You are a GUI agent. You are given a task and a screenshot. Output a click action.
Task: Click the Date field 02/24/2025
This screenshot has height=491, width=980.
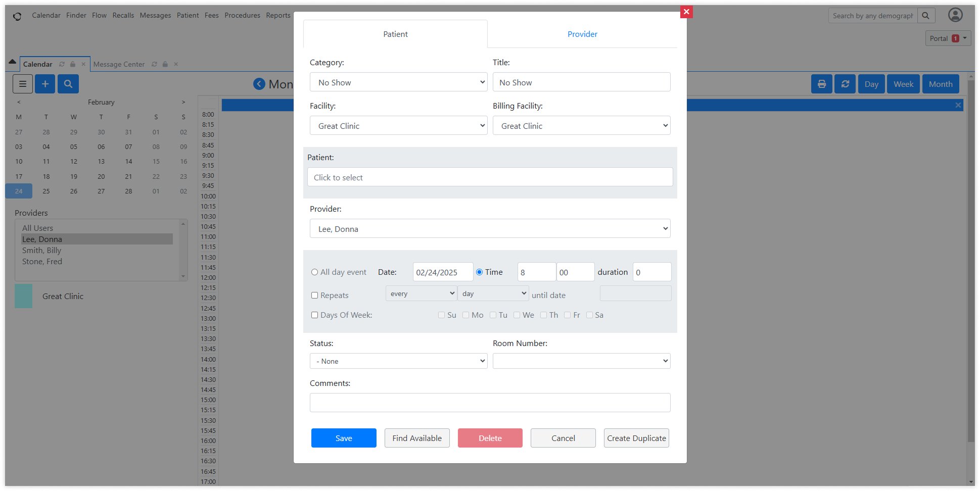tap(443, 272)
